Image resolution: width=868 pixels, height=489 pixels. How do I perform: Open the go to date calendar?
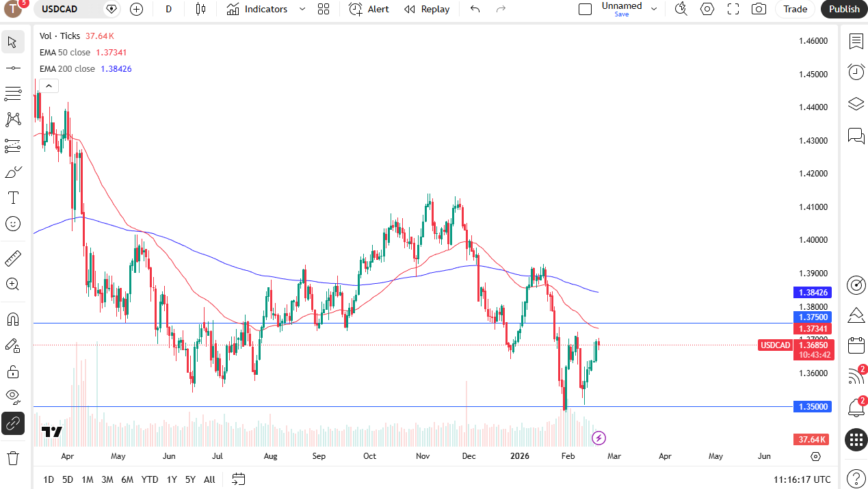point(239,479)
